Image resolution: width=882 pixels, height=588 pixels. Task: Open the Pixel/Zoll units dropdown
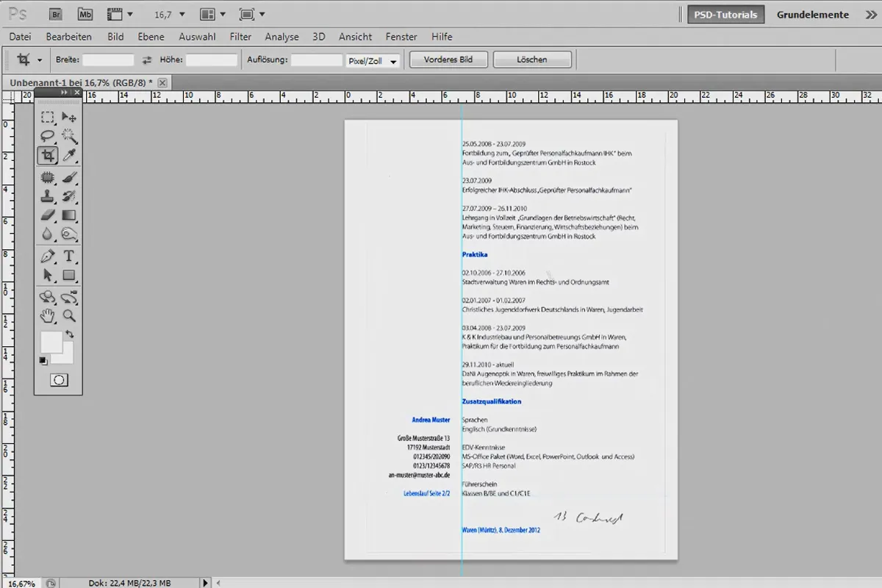373,61
